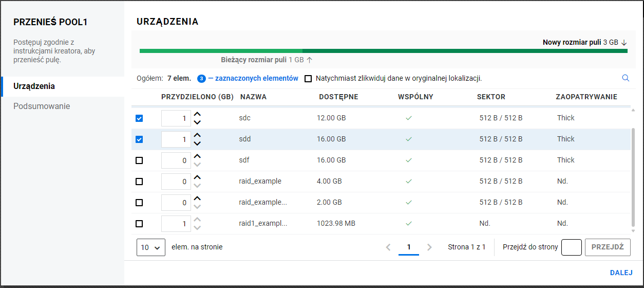Open the Podsumowanie step
This screenshot has height=288, width=644.
(42, 106)
